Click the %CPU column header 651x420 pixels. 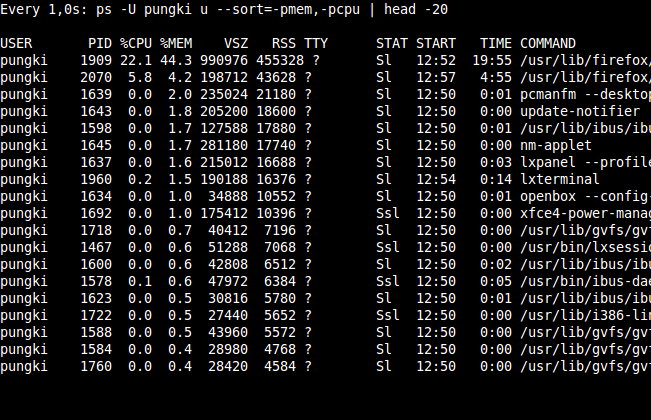[x=136, y=44]
